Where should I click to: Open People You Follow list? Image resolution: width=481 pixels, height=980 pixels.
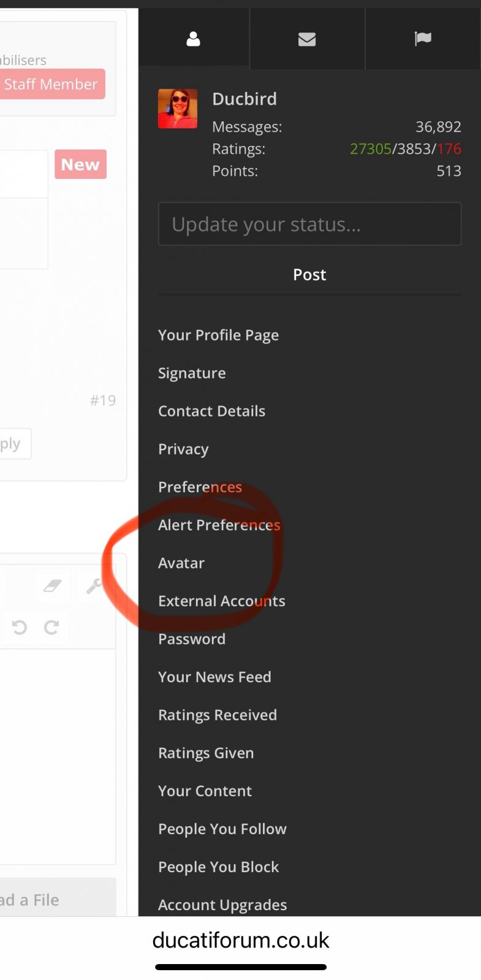coord(222,829)
